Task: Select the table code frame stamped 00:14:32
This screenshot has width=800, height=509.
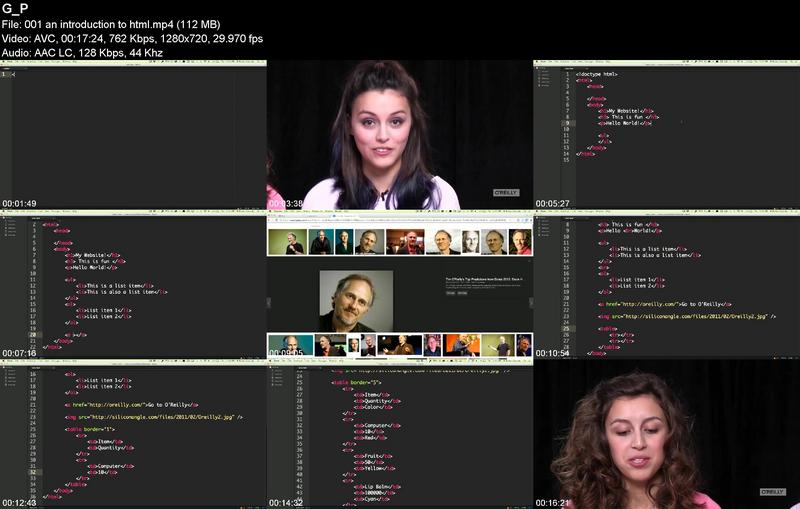Action: pos(400,434)
